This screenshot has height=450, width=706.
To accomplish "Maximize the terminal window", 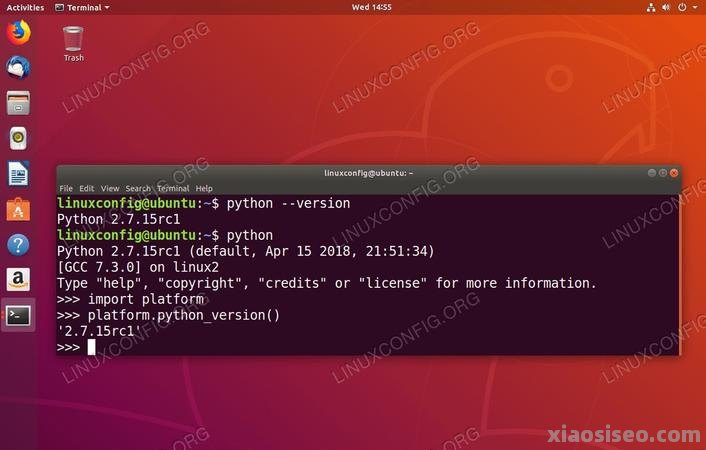I will point(663,173).
